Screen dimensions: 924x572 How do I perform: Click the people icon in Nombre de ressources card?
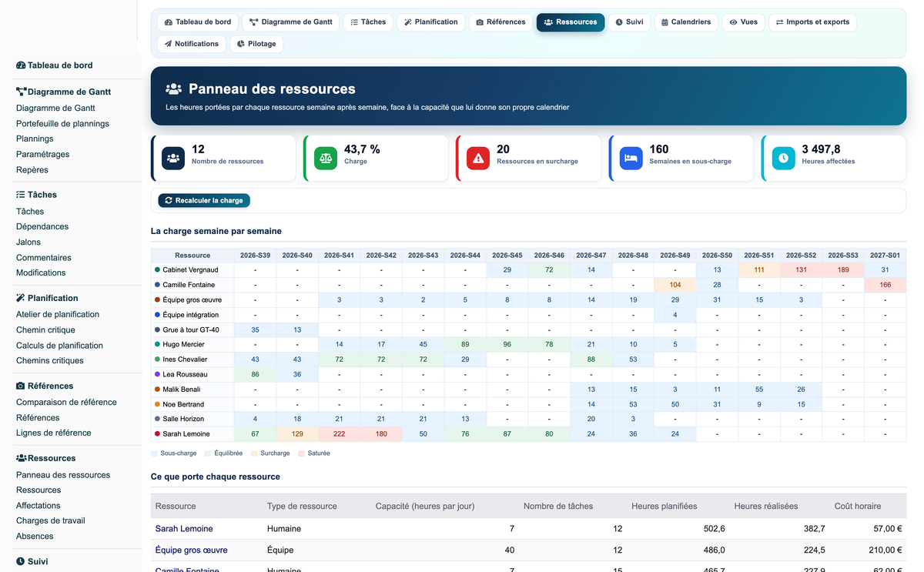(173, 159)
